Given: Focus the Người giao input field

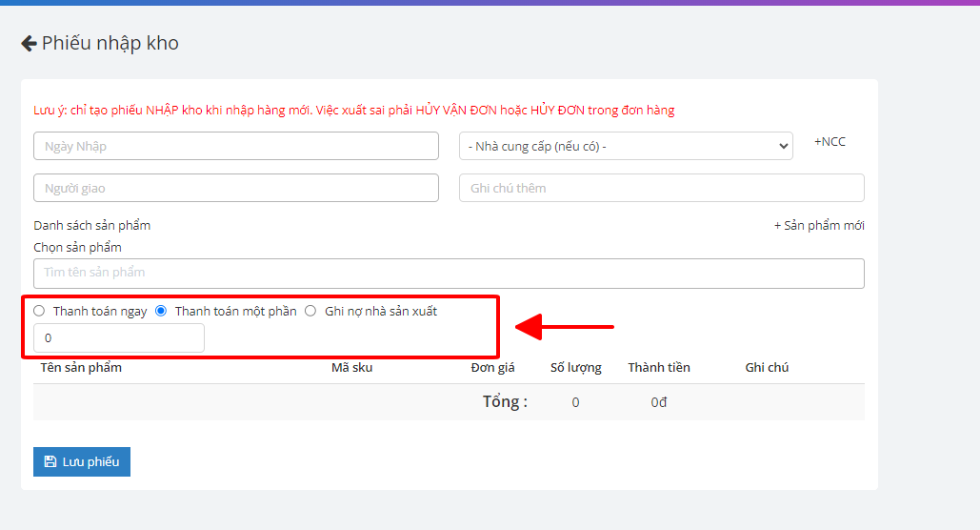Looking at the screenshot, I should point(235,188).
